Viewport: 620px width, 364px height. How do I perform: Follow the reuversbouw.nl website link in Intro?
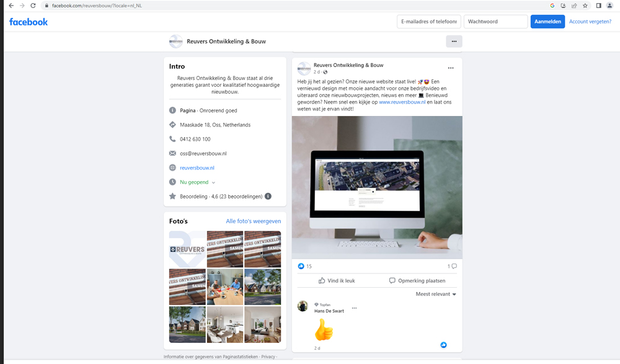[197, 168]
